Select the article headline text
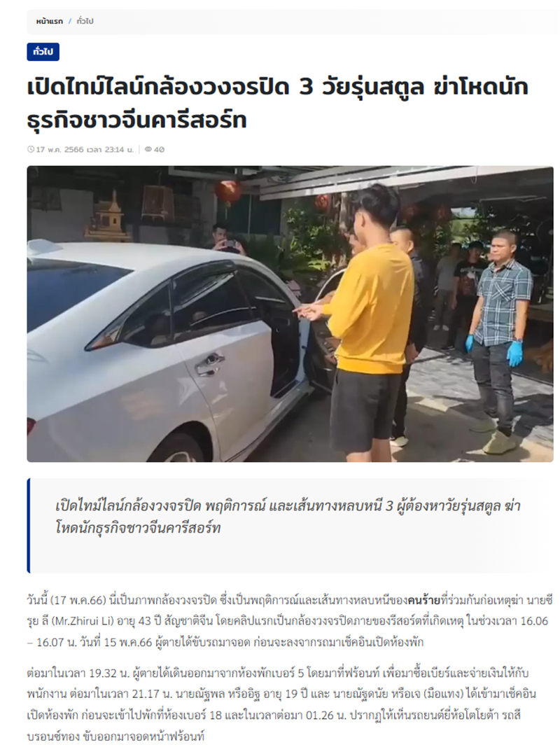The height and width of the screenshot is (747, 560). tap(278, 104)
